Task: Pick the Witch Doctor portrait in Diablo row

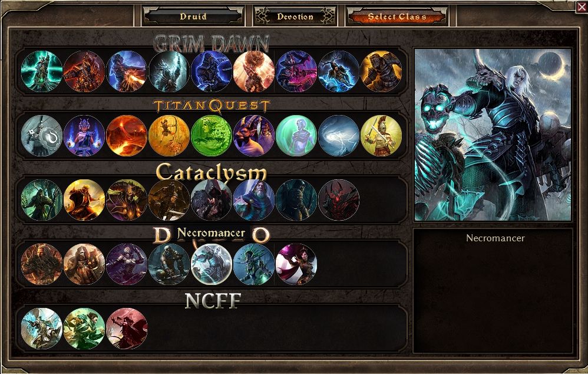Action: [x=254, y=264]
